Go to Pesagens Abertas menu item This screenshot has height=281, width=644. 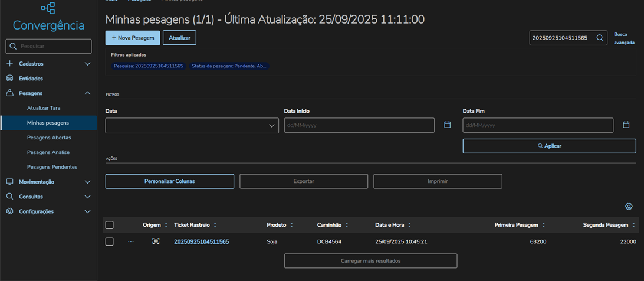(49, 138)
